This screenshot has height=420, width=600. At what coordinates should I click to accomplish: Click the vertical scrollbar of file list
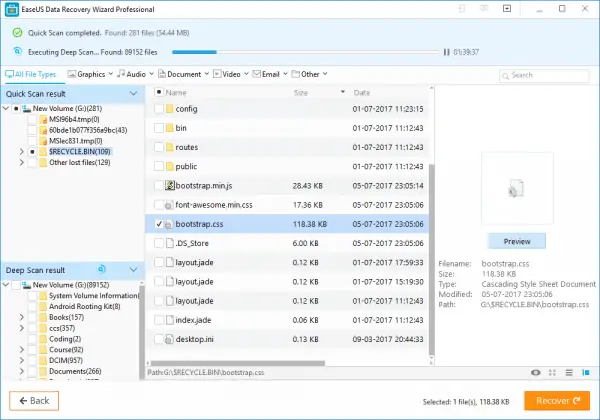pos(431,259)
